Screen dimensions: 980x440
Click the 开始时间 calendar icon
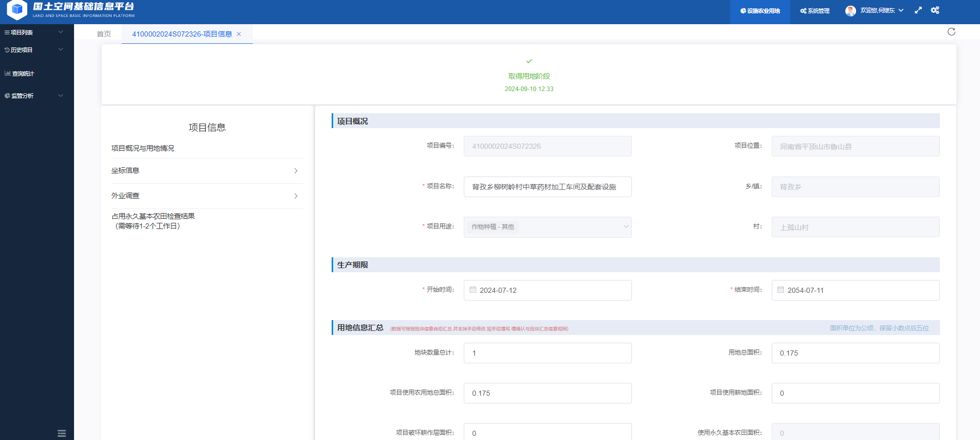(x=473, y=290)
